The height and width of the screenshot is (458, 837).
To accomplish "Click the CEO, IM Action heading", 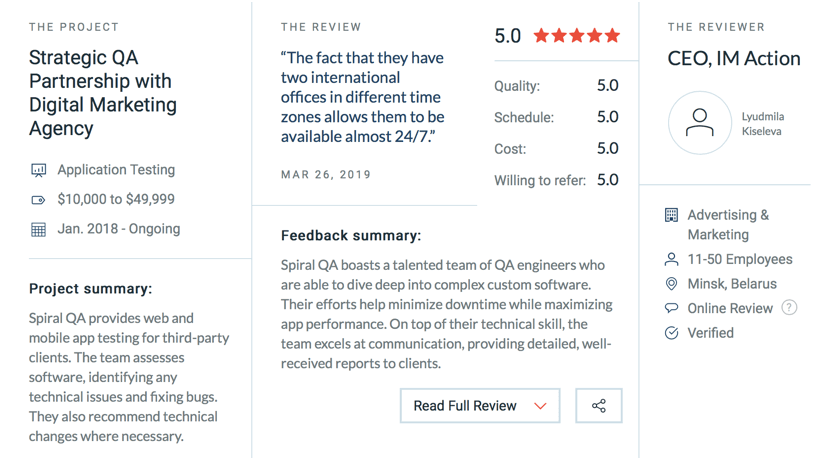I will pos(734,59).
